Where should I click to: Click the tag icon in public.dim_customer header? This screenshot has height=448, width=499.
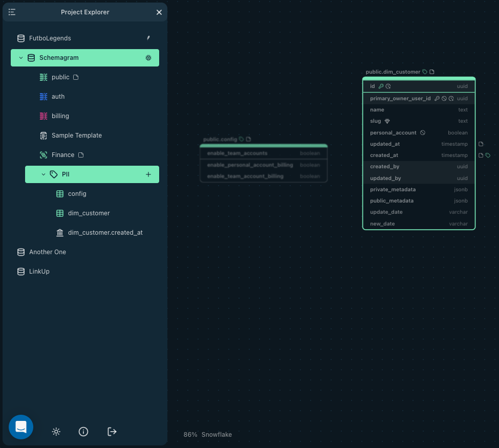pyautogui.click(x=425, y=72)
